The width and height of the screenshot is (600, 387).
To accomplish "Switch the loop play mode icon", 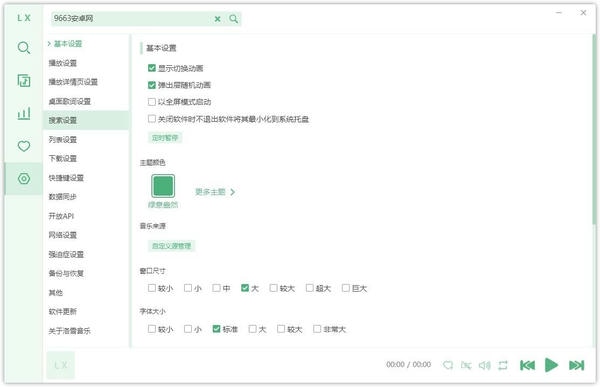I will tap(503, 365).
